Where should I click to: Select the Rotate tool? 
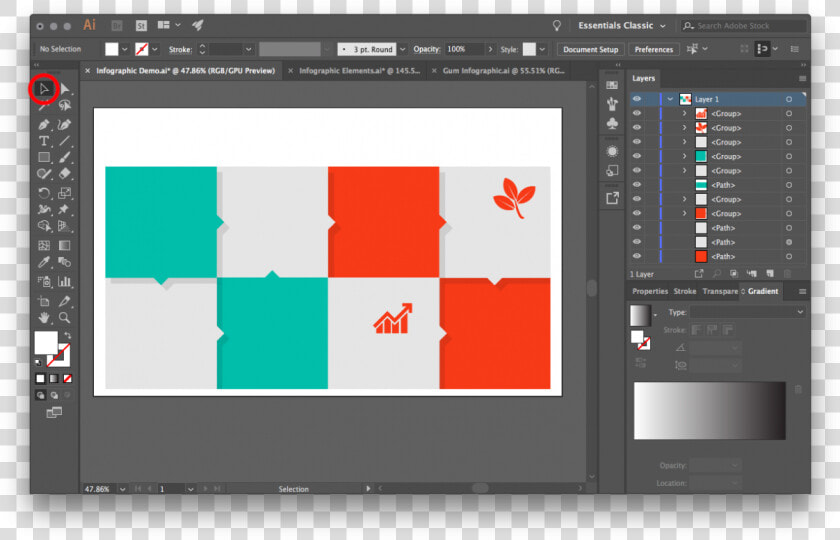point(44,193)
